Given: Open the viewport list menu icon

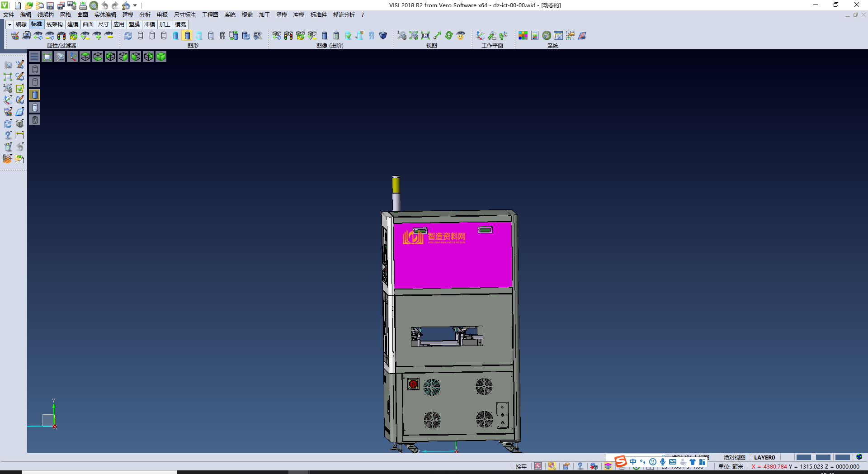Looking at the screenshot, I should click(x=34, y=57).
